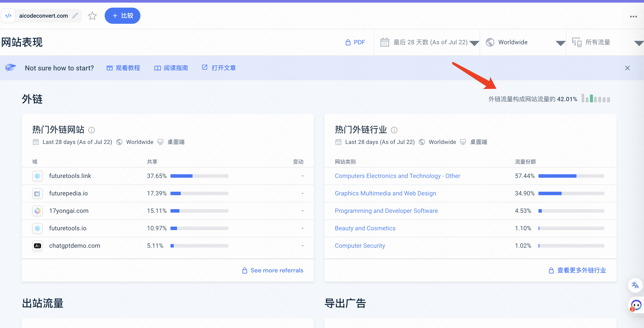Export report via PDF button
Screen dimensions: 644x328
pos(355,42)
